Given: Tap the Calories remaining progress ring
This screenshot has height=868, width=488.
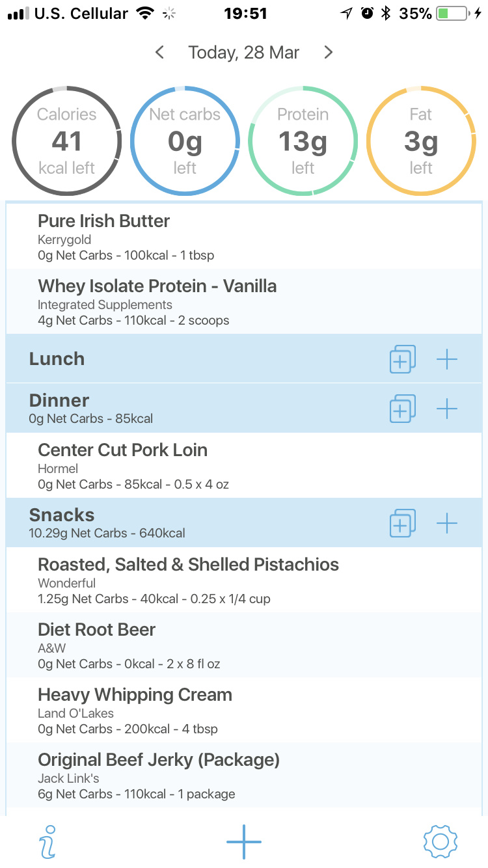Looking at the screenshot, I should click(66, 141).
